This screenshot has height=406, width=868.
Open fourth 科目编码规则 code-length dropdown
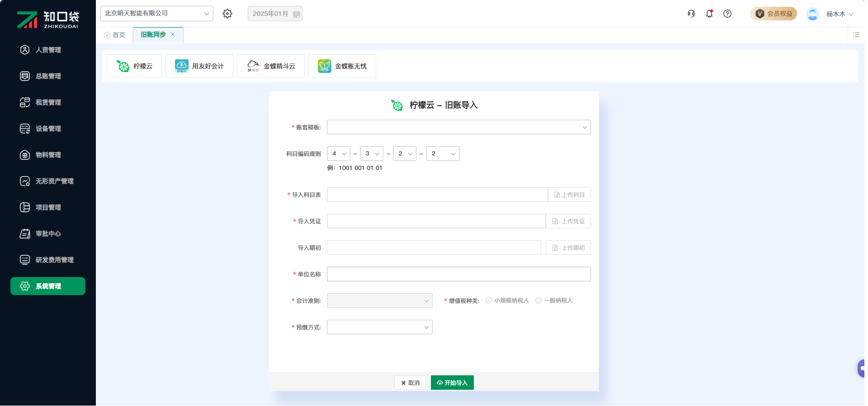pos(443,153)
